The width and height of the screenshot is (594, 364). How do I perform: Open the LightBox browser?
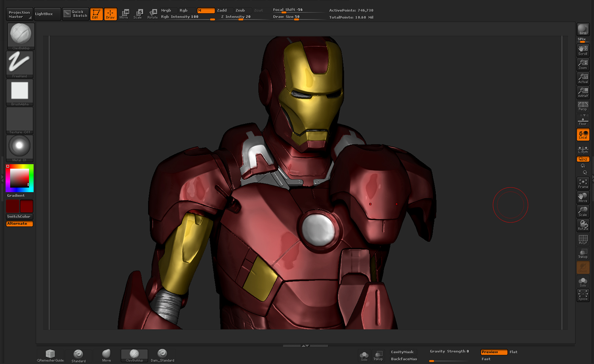click(x=48, y=14)
